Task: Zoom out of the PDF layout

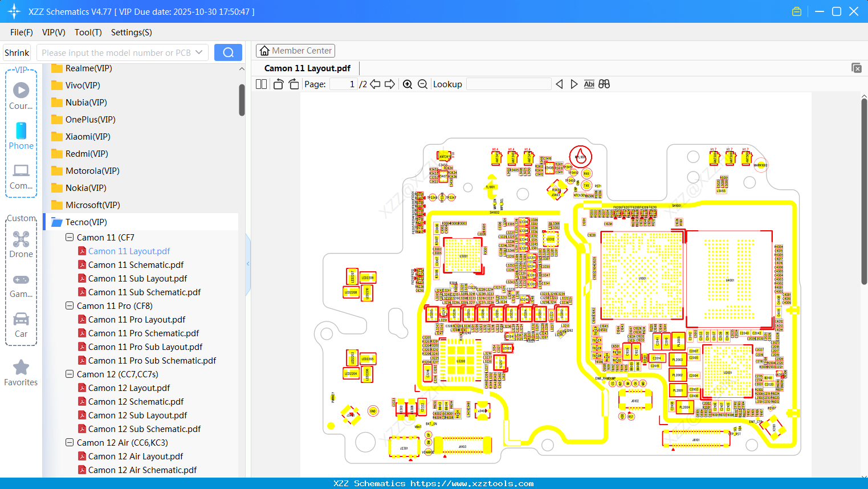Action: pos(422,84)
